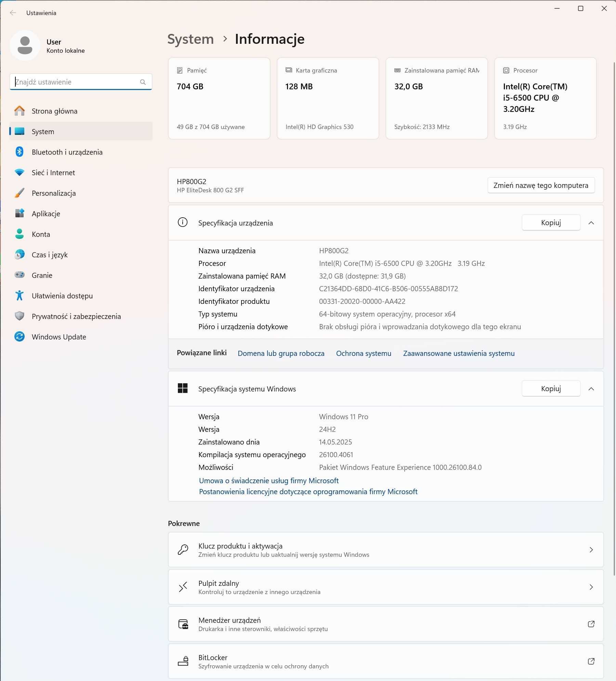This screenshot has width=616, height=681.
Task: Click the vertical scrollbar on the right
Action: click(x=614, y=318)
